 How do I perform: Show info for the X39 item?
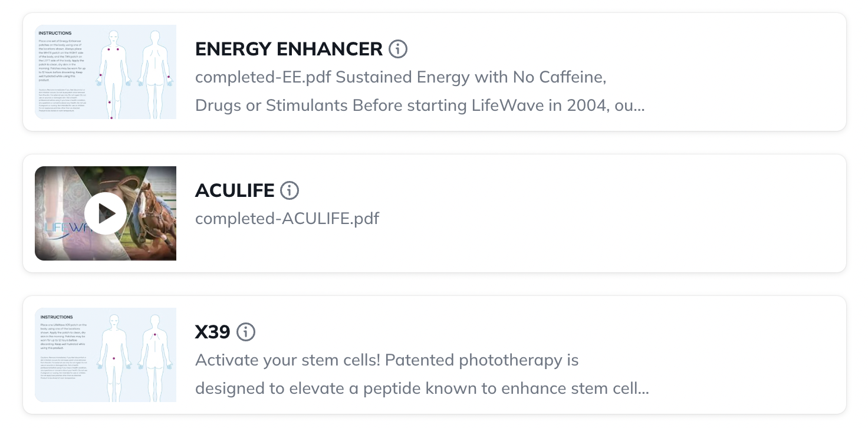click(246, 332)
